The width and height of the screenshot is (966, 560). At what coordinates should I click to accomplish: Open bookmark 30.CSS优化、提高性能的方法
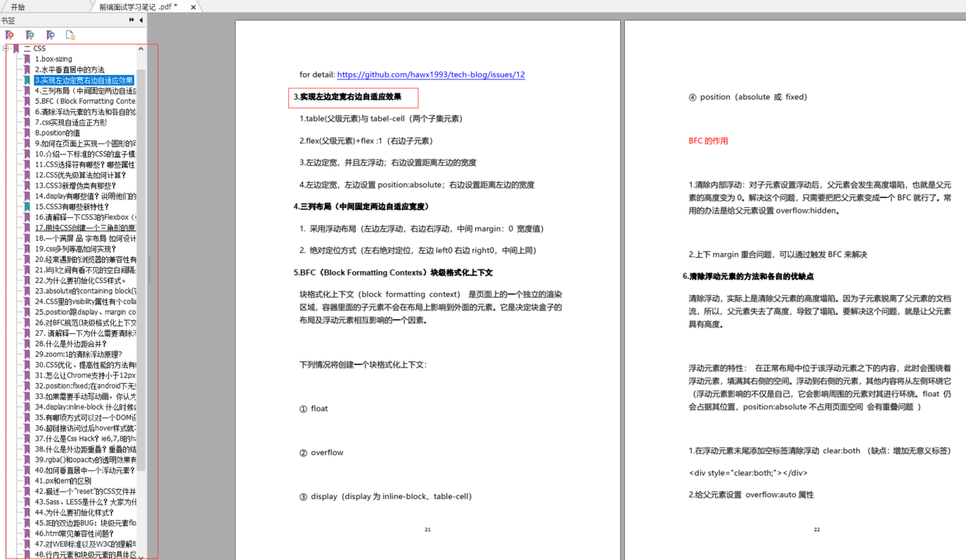[x=85, y=365]
